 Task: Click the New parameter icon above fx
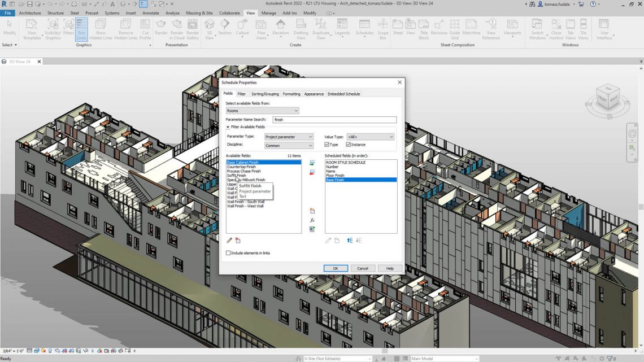click(312, 211)
